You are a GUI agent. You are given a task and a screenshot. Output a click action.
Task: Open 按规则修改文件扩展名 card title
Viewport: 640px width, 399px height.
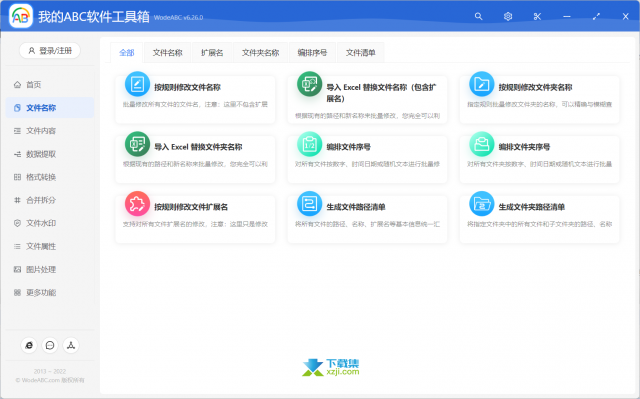(191, 207)
